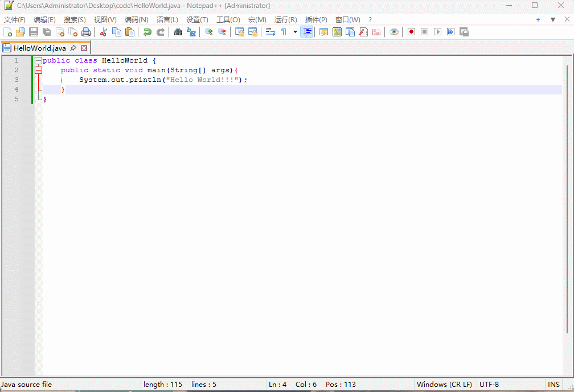Open Find with the binoculars icon
The height and width of the screenshot is (392, 574).
[x=178, y=32]
